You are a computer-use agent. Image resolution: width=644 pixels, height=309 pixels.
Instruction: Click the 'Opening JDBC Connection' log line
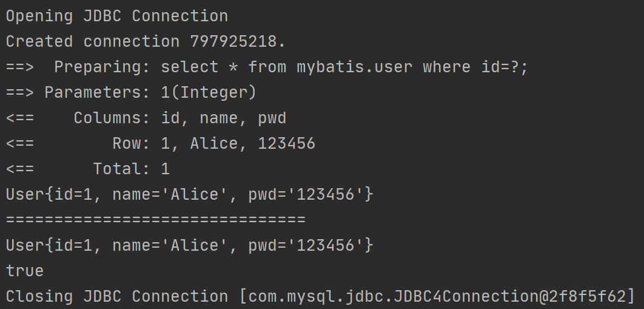(x=117, y=16)
